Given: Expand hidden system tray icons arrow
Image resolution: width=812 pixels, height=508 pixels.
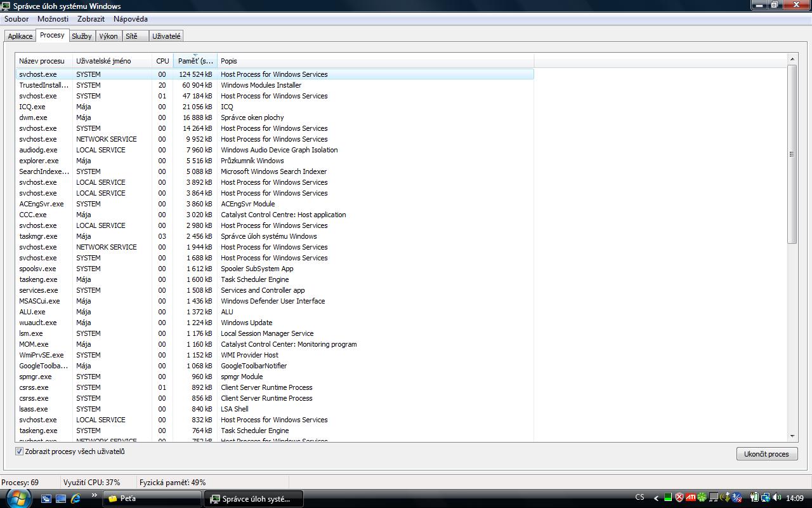Looking at the screenshot, I should [x=657, y=498].
